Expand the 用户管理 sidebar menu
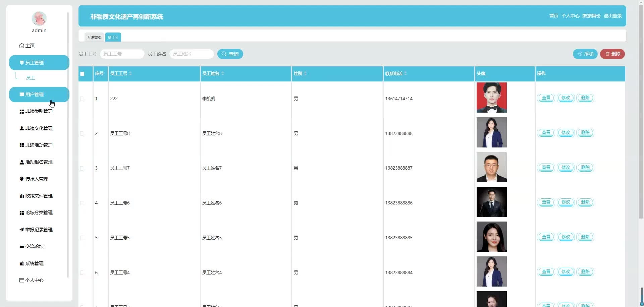This screenshot has height=307, width=644. point(39,95)
